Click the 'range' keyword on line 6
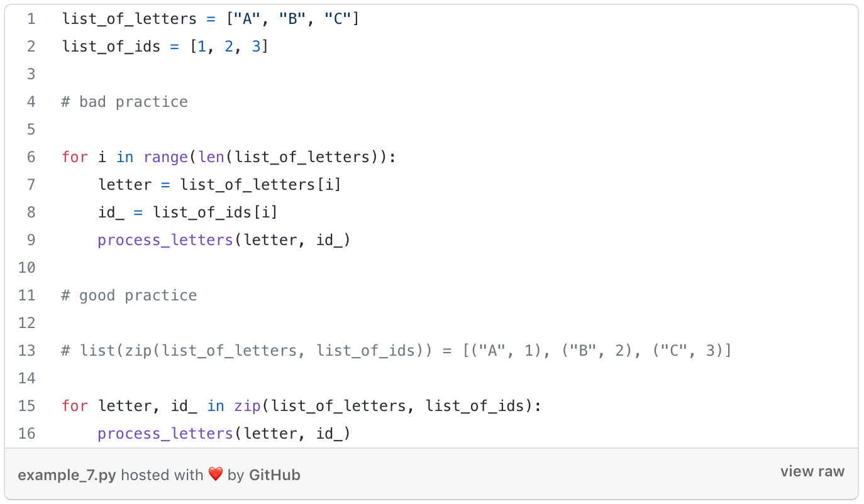The image size is (864, 504). click(x=166, y=157)
